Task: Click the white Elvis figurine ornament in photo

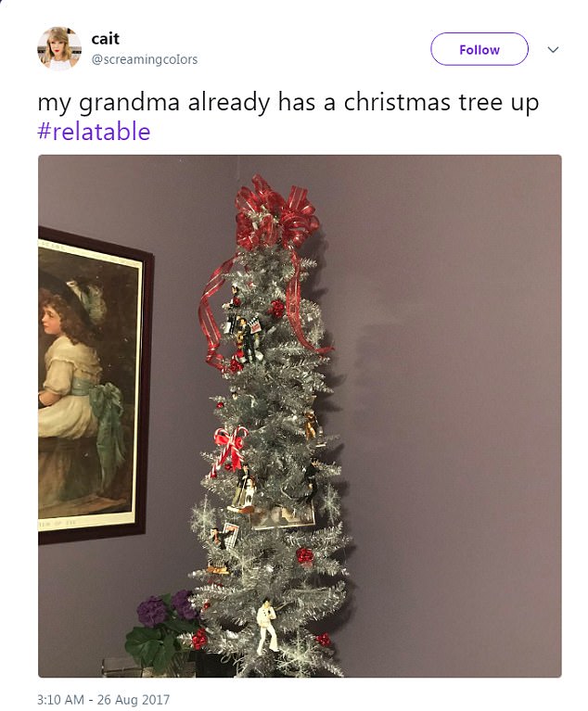Action: click(269, 626)
